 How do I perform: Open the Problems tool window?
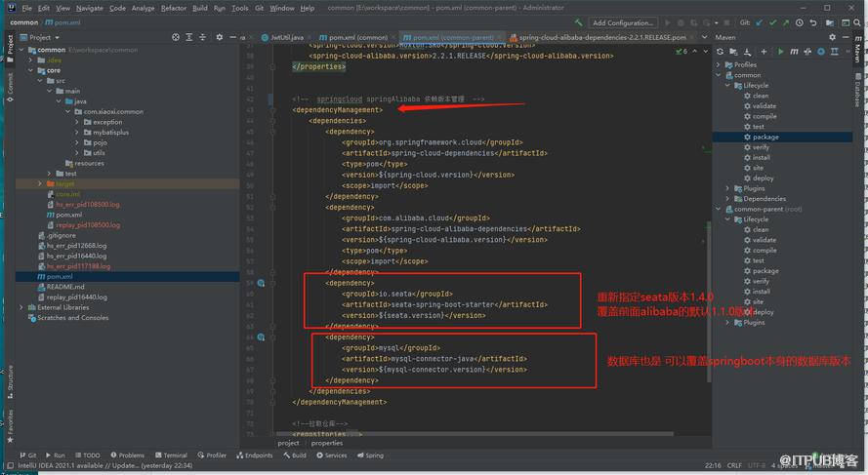point(127,455)
